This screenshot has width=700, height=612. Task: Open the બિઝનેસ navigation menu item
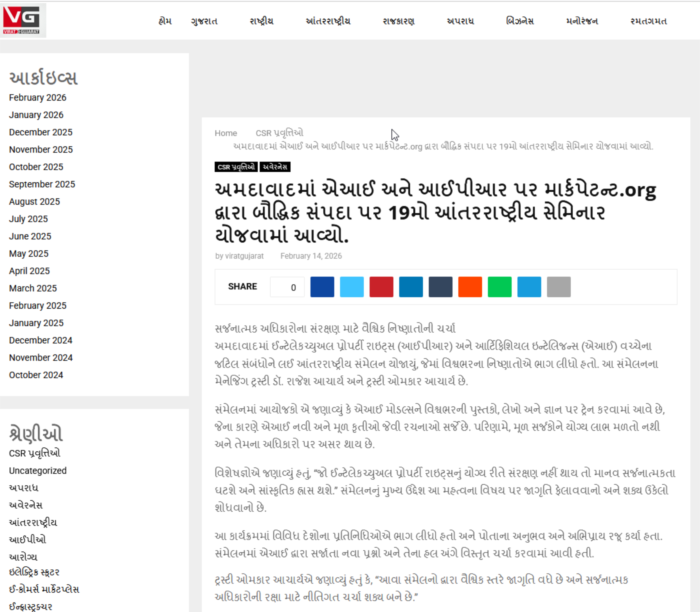click(520, 21)
